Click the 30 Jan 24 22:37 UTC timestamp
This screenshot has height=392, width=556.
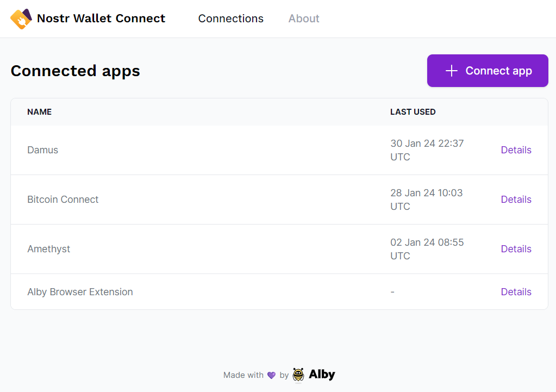tap(427, 150)
